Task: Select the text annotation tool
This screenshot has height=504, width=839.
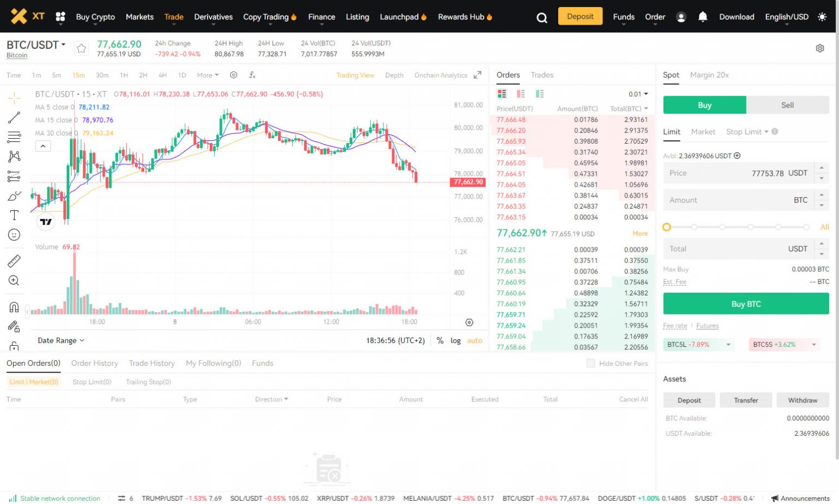Action: (x=14, y=215)
